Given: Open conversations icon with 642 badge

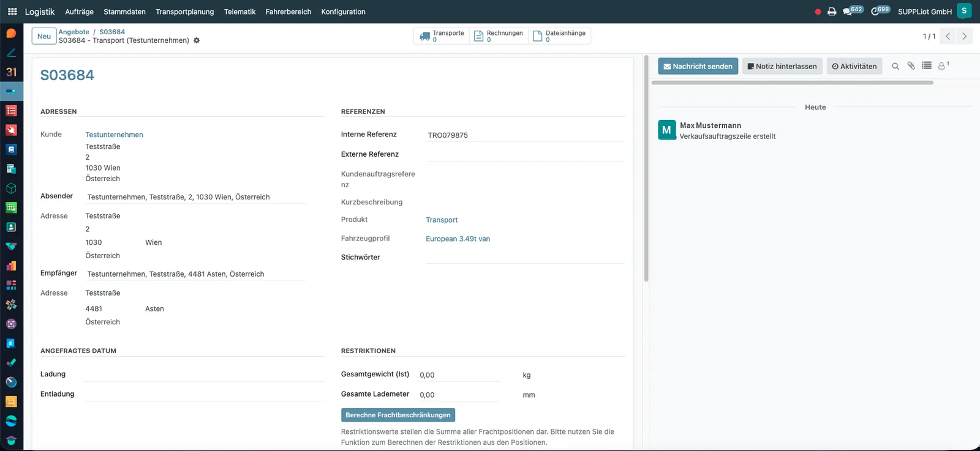Looking at the screenshot, I should pyautogui.click(x=853, y=11).
